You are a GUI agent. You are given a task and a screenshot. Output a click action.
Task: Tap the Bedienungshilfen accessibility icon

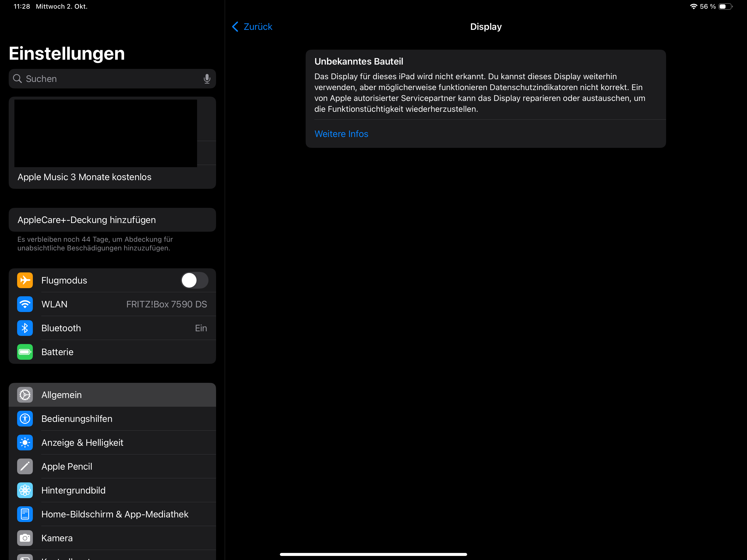(x=25, y=419)
